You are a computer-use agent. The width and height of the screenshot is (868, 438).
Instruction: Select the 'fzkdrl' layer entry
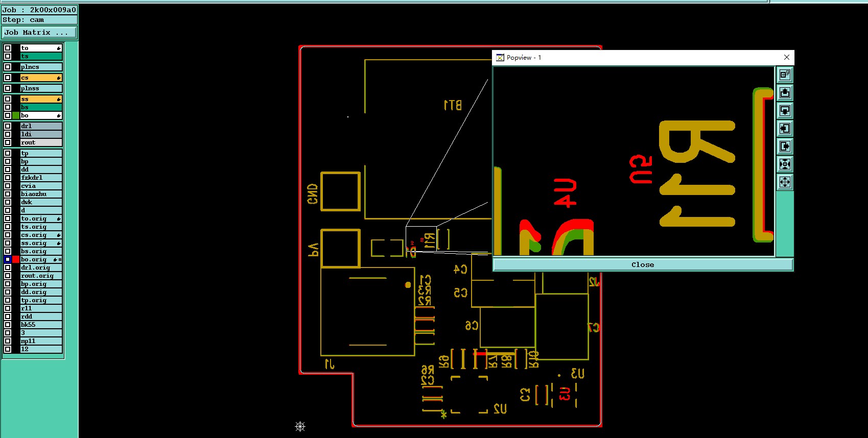41,178
